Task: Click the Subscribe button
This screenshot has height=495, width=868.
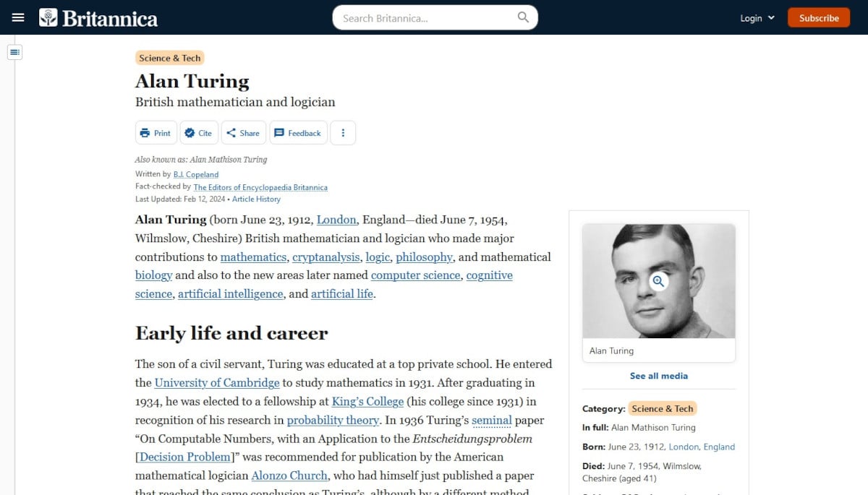Action: coord(818,17)
